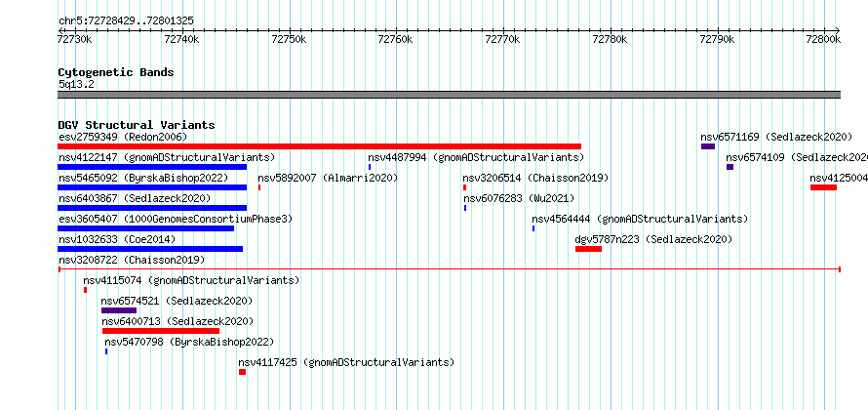Click the nsv6403867 (Sedlazeck2020) blue bar
The width and height of the screenshot is (868, 410).
pyautogui.click(x=152, y=208)
